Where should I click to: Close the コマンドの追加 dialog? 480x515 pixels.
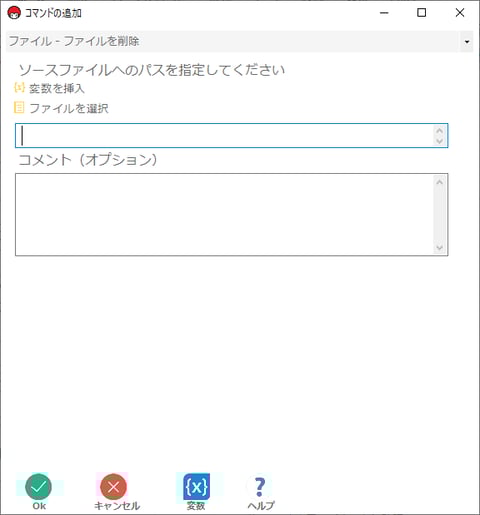(x=460, y=13)
